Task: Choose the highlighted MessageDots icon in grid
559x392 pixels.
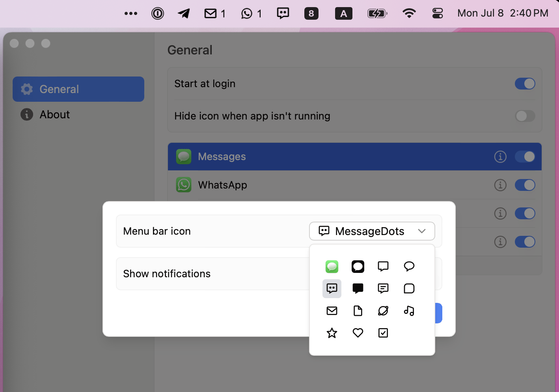Action: tap(332, 289)
